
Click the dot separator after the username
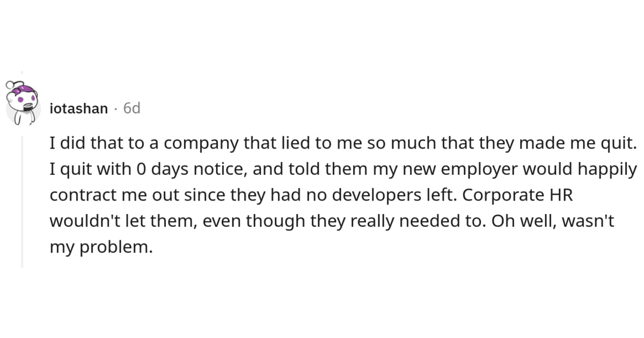(115, 109)
